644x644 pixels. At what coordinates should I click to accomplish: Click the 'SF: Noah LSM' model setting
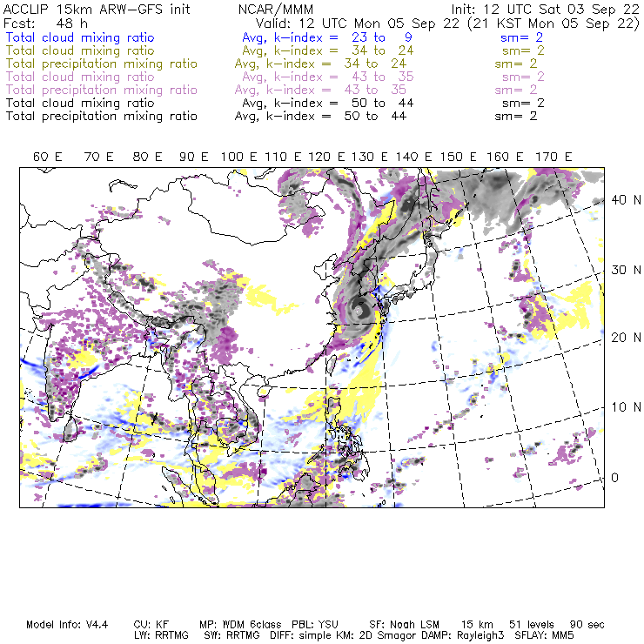pyautogui.click(x=404, y=625)
